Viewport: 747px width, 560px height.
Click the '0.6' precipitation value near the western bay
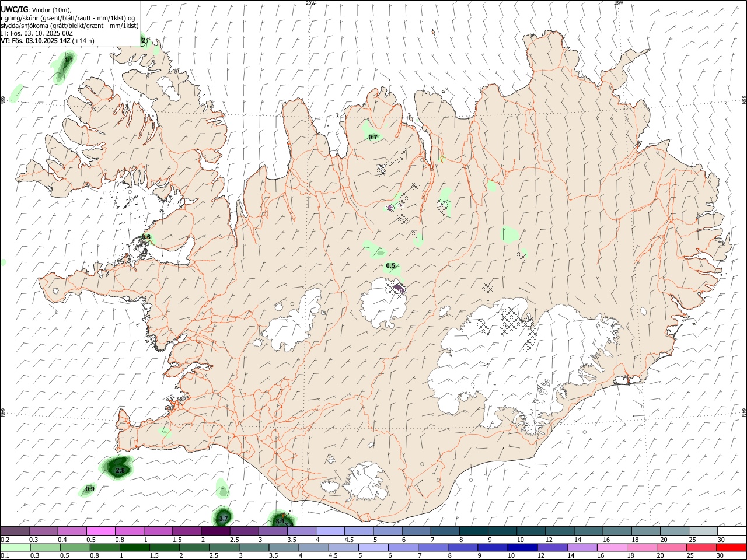(x=146, y=237)
